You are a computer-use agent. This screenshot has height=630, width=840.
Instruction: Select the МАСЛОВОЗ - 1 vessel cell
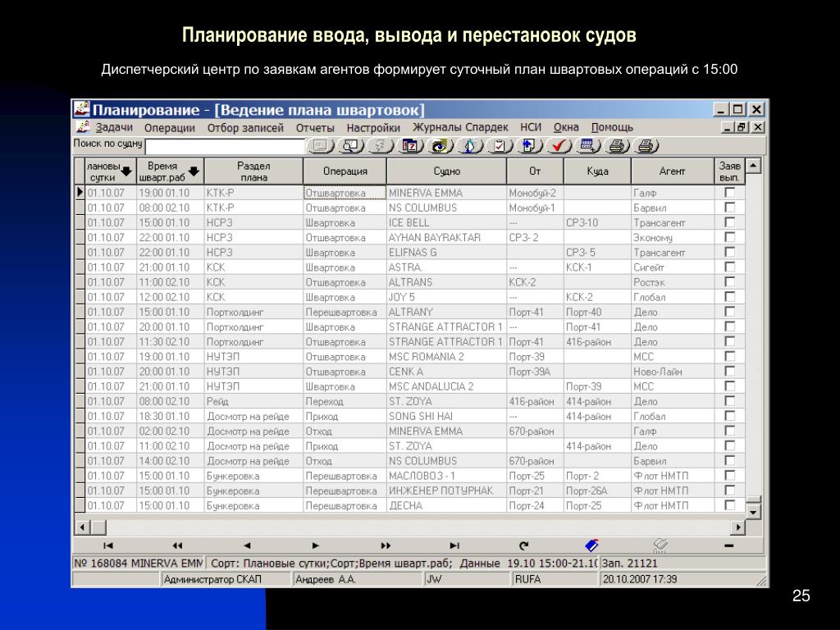[x=446, y=476]
